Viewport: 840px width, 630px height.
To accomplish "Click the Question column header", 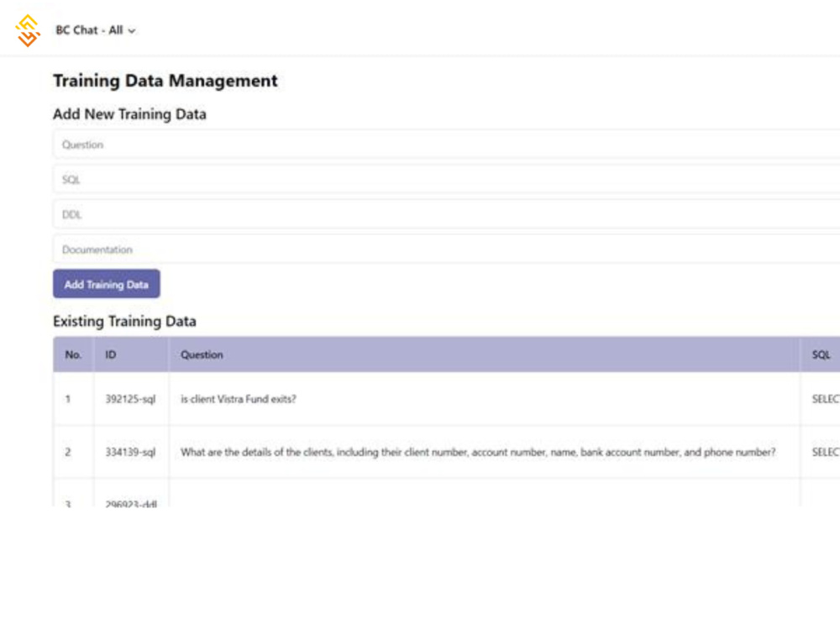I will (485, 354).
